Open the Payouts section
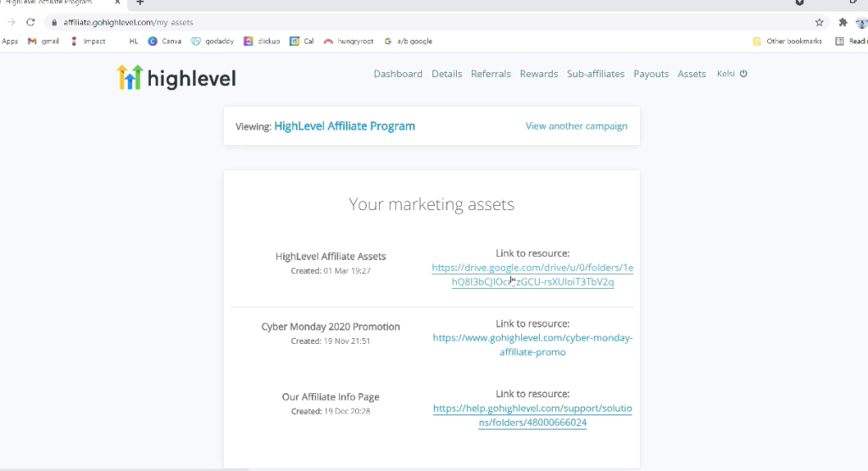This screenshot has width=868, height=471. tap(651, 74)
